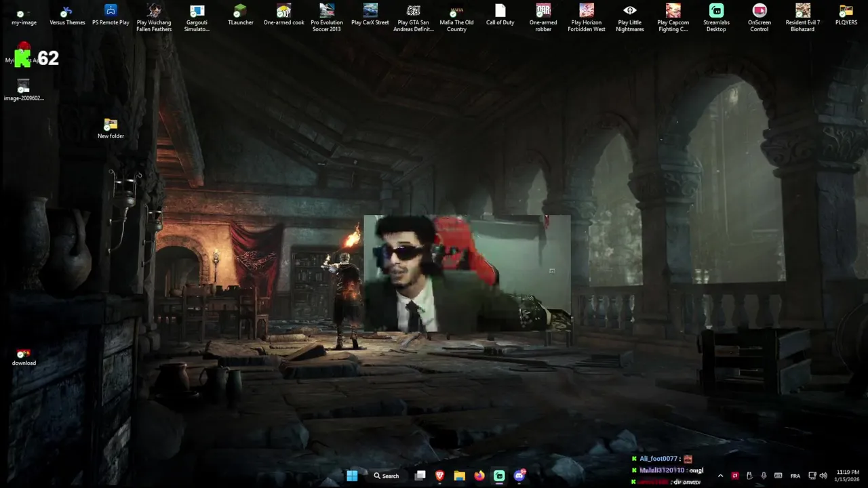Select image-2009602 file on desktop
Viewport: 868px width, 488px height.
coord(24,91)
